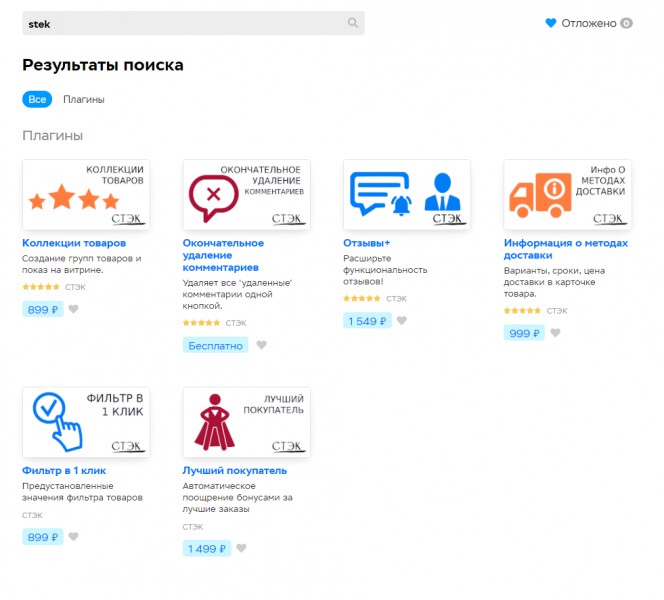Favorite the Фильтр в 1 клик plugin
This screenshot has width=664, height=600.
click(73, 537)
